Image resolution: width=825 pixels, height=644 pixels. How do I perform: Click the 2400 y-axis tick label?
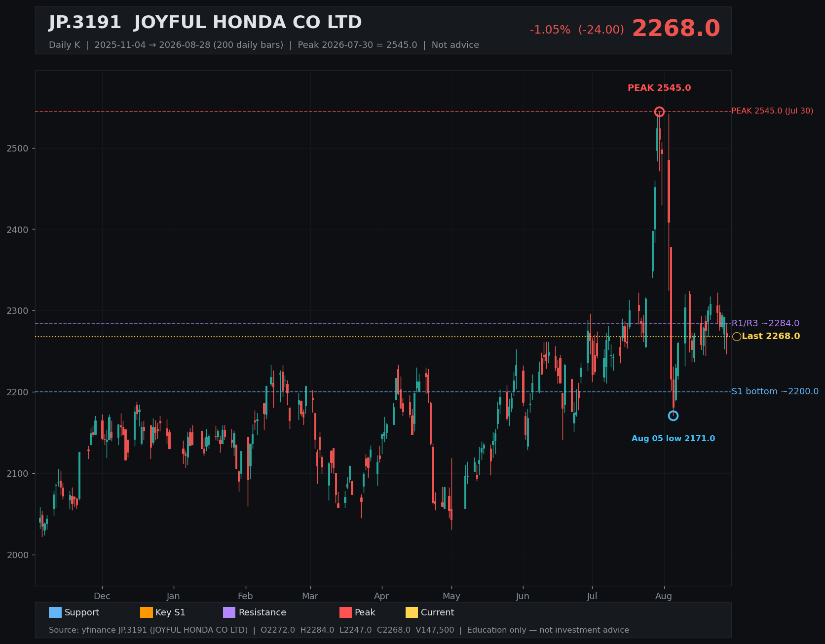[x=18, y=230]
